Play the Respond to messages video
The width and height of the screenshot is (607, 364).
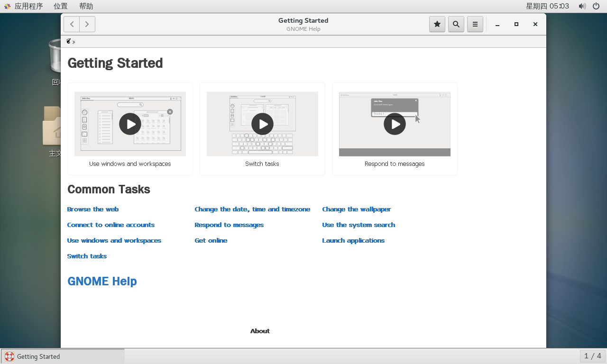[395, 124]
